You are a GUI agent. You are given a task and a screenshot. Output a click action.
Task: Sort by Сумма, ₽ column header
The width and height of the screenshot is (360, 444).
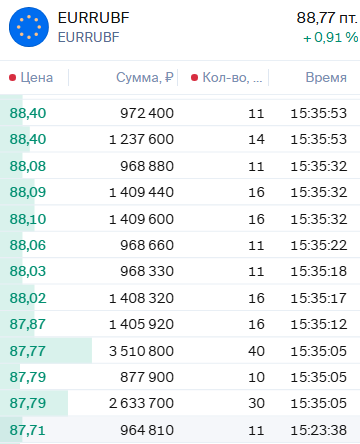point(145,78)
